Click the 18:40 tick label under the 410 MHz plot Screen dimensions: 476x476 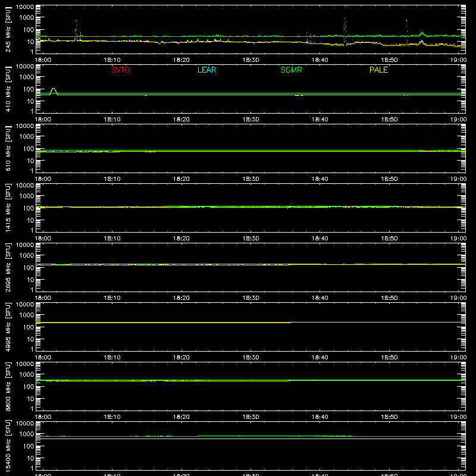point(320,120)
